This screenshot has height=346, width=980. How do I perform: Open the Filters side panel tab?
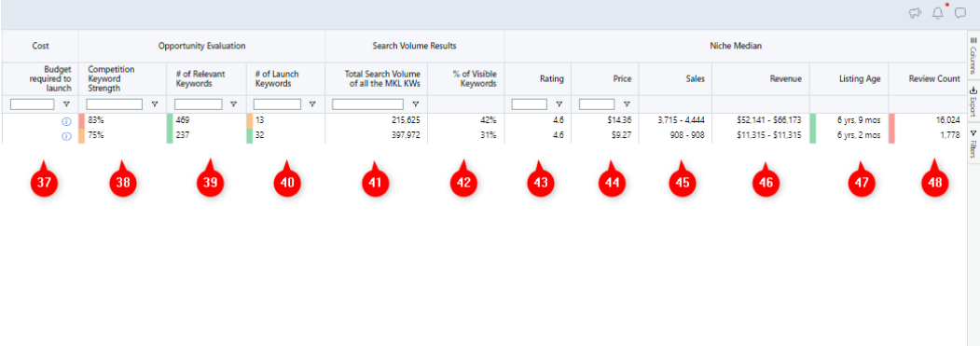pos(973,144)
